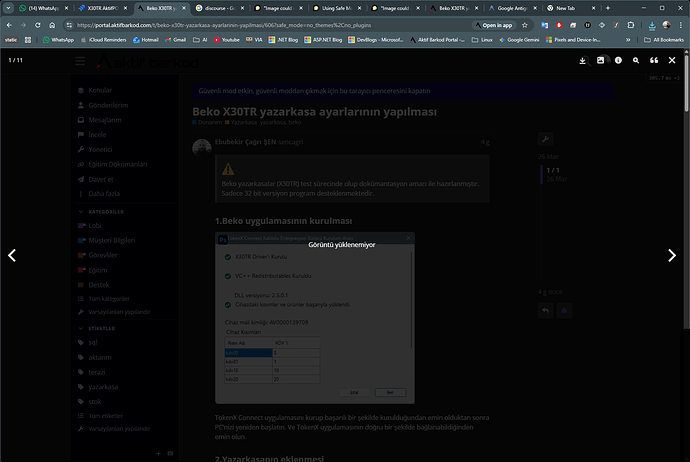Download the image from lightbox toolbar
690x462 pixels.
pyautogui.click(x=582, y=60)
